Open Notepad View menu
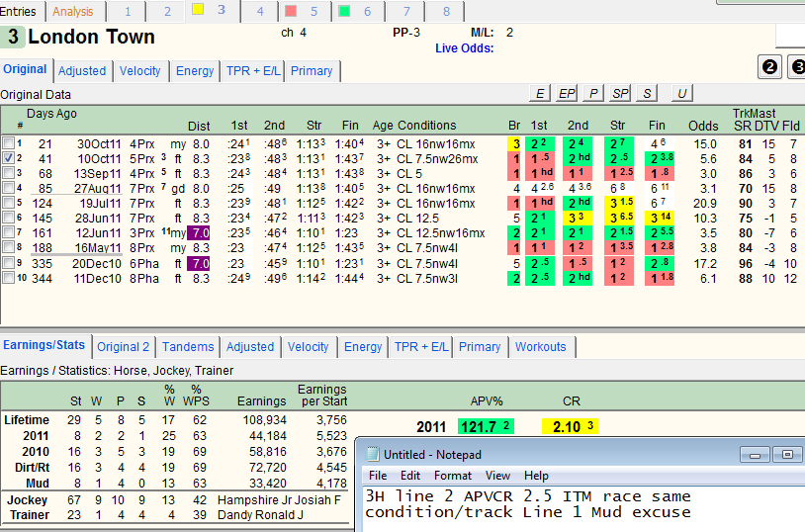Image resolution: width=805 pixels, height=532 pixels. point(497,476)
